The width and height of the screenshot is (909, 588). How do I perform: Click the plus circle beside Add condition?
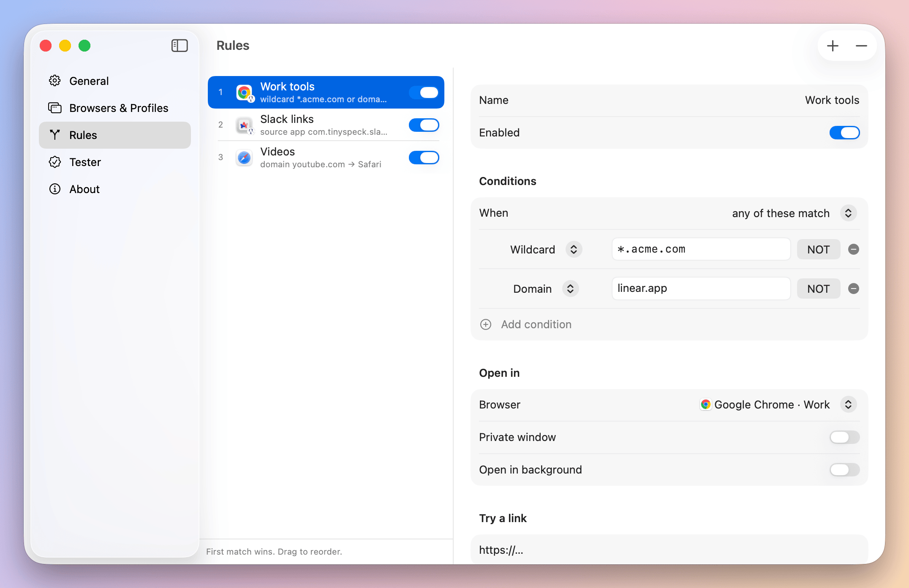tap(486, 324)
